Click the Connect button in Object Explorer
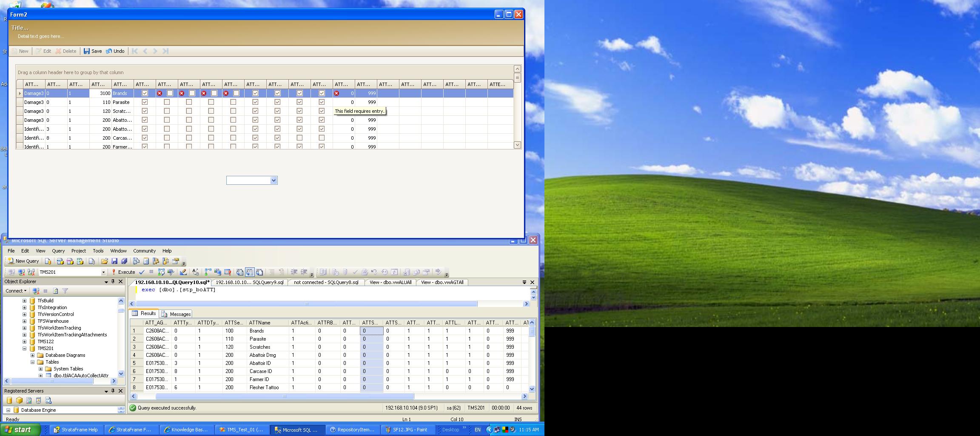This screenshot has width=980, height=436. click(16, 291)
